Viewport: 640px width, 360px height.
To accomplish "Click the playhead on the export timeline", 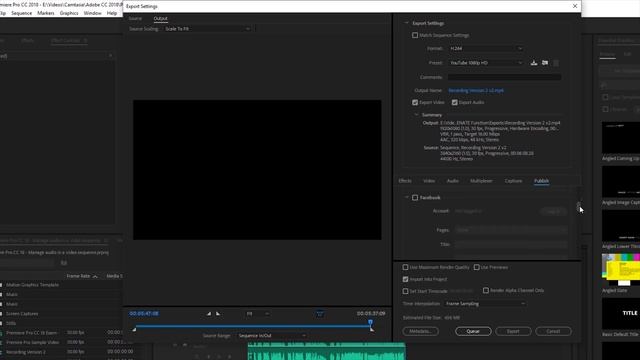I will click(x=371, y=322).
